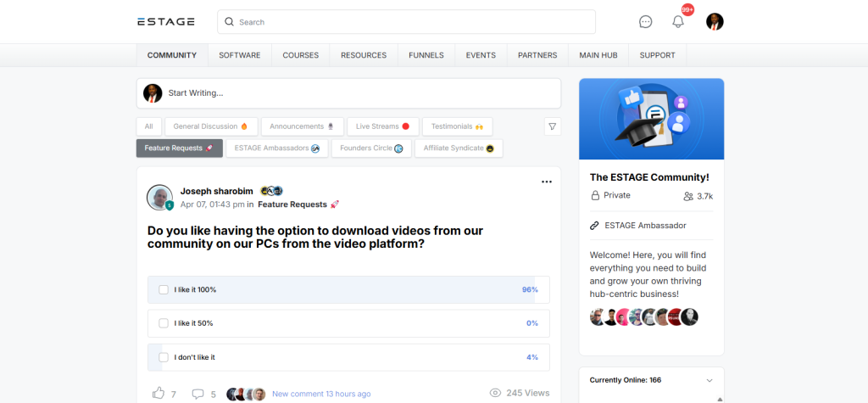Open the post filter funnel icon
868x403 pixels.
pyautogui.click(x=553, y=126)
